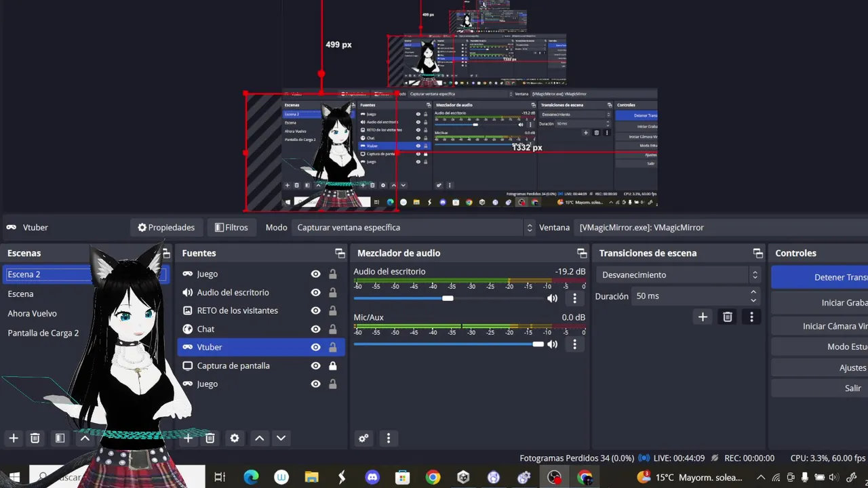Image resolution: width=868 pixels, height=488 pixels.
Task: Open Microsoft Edge from taskbar
Action: point(251,477)
